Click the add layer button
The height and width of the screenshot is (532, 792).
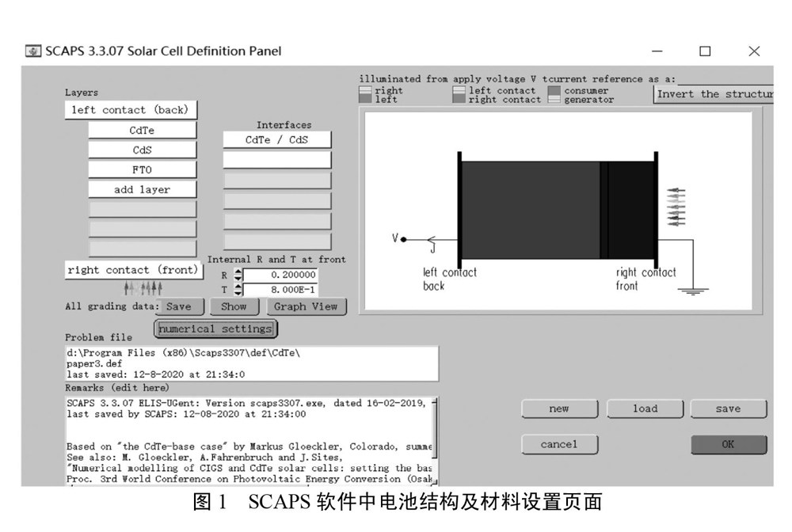pos(142,189)
